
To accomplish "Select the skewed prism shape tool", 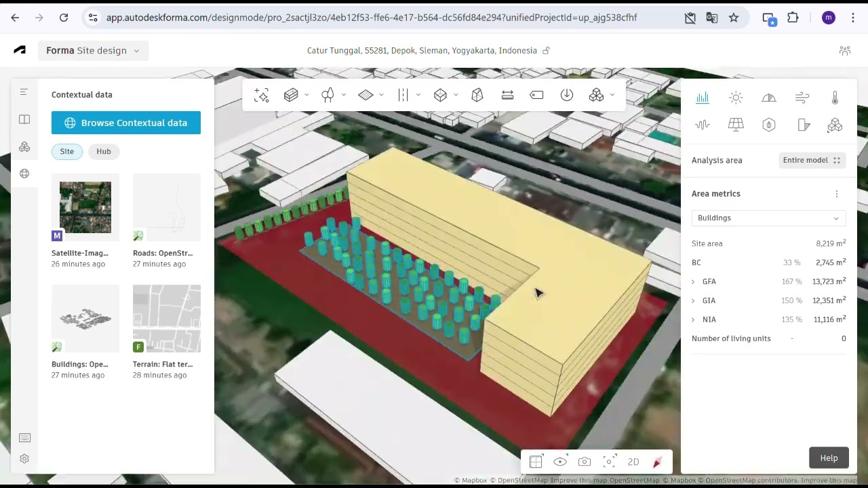I will pyautogui.click(x=477, y=96).
